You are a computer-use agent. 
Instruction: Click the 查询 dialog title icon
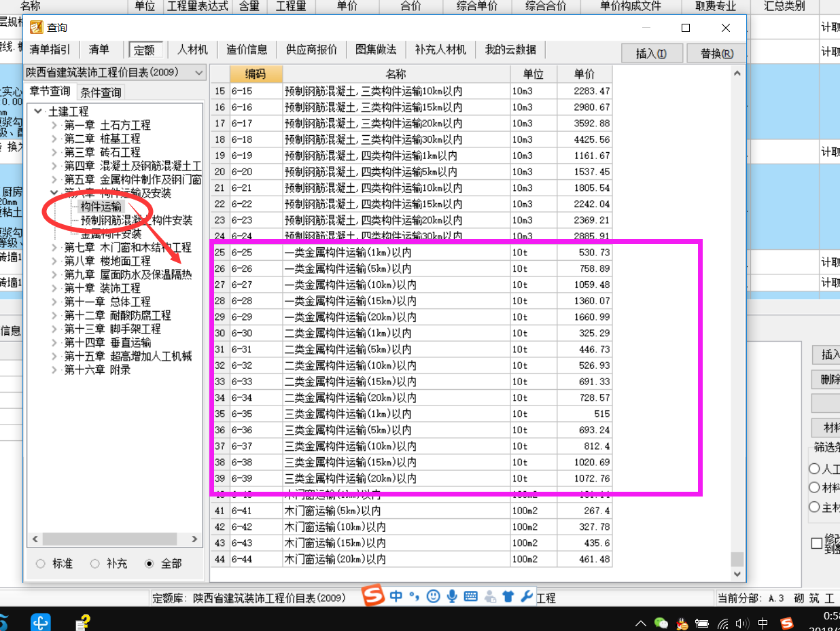[x=36, y=28]
